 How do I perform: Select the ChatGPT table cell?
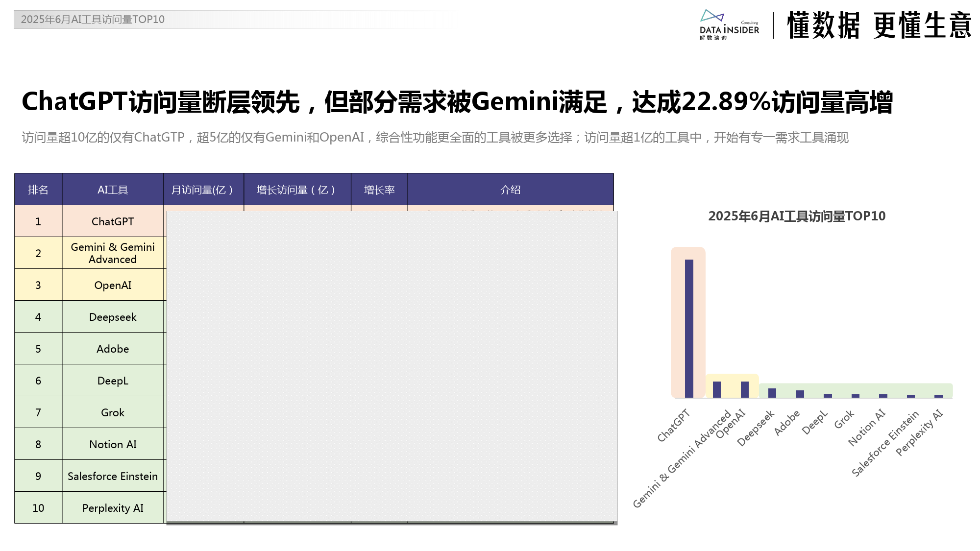pyautogui.click(x=114, y=221)
